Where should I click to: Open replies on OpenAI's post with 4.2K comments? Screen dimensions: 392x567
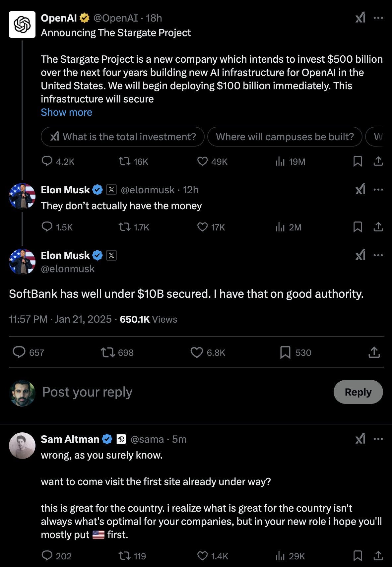point(58,161)
